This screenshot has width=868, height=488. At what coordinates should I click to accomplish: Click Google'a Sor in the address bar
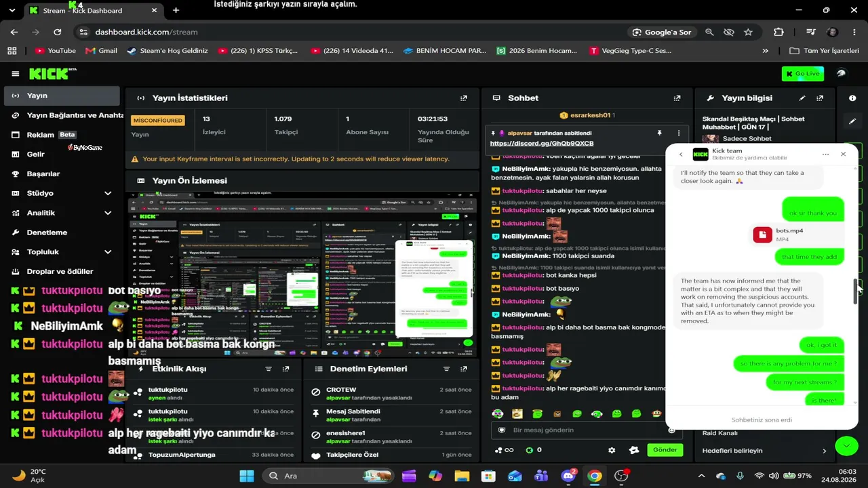tap(662, 32)
